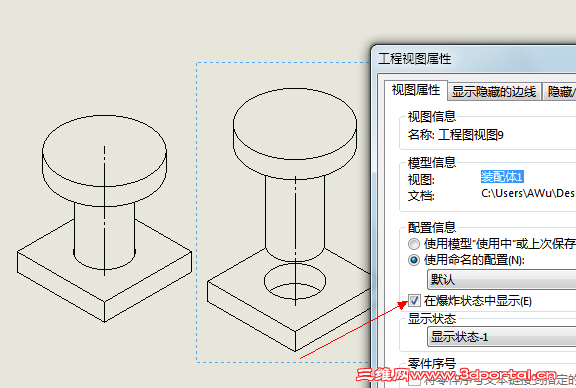Click the 名称: 工程图视图9 label
This screenshot has width=576, height=388.
coord(456,135)
